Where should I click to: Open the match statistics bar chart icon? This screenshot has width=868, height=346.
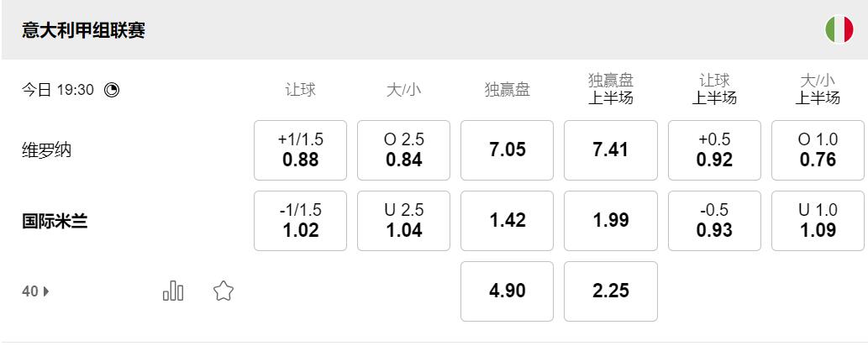click(x=172, y=291)
